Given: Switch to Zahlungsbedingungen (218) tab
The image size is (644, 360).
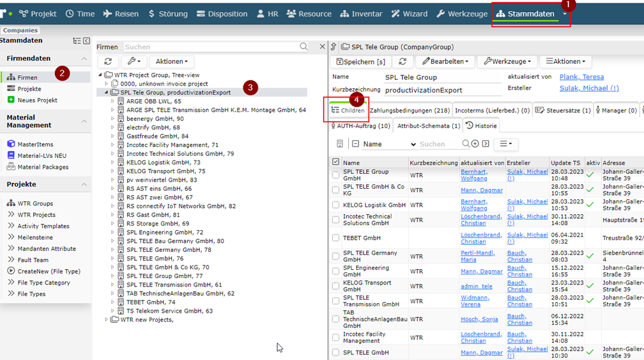Looking at the screenshot, I should click(410, 110).
